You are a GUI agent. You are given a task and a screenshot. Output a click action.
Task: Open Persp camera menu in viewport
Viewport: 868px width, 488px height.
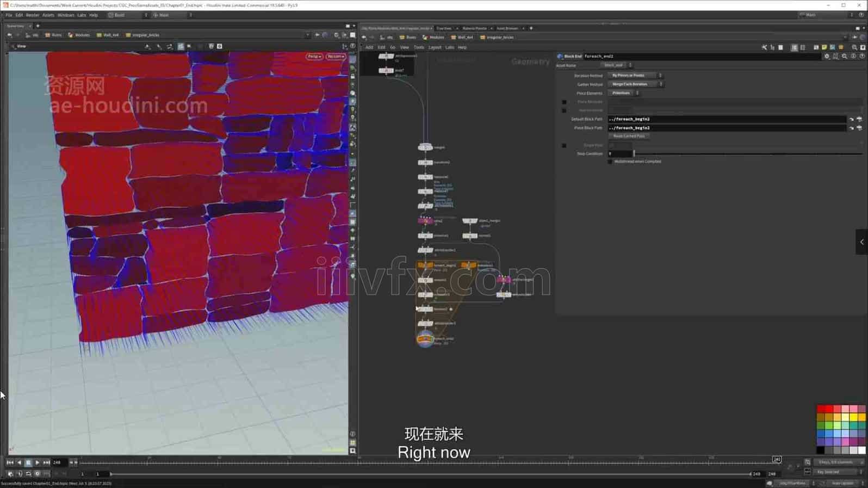point(314,57)
